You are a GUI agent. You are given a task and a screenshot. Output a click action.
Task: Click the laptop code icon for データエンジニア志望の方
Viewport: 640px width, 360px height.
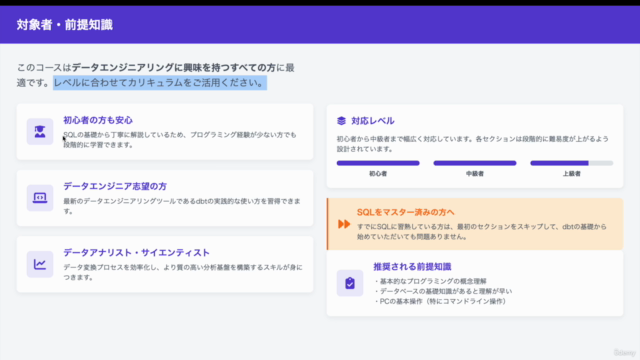[40, 198]
